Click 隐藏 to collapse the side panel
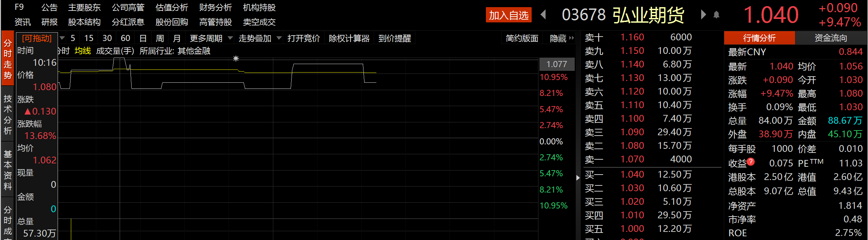 [561, 38]
